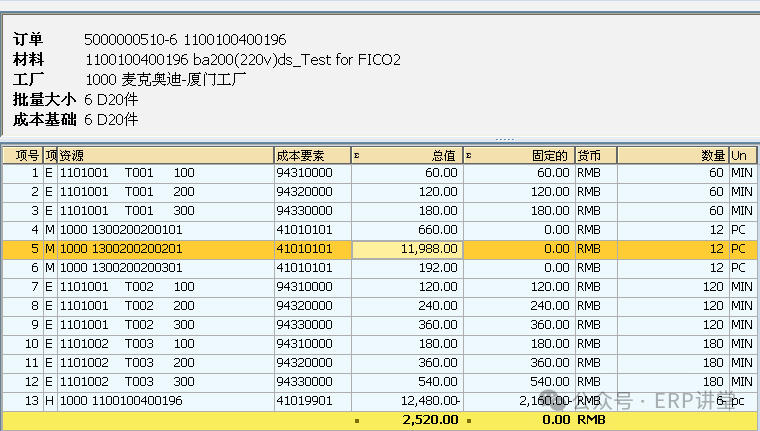Select resource cell 1000 1300200200301

tap(166, 268)
